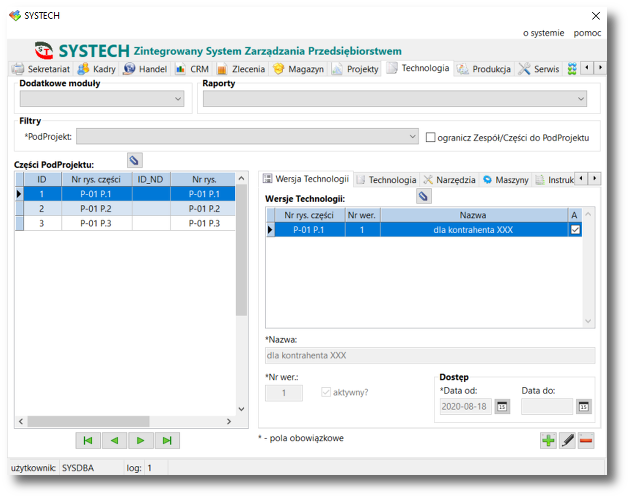The width and height of the screenshot is (630, 498).
Task: Move the module tabs right with the arrow
Action: click(600, 68)
